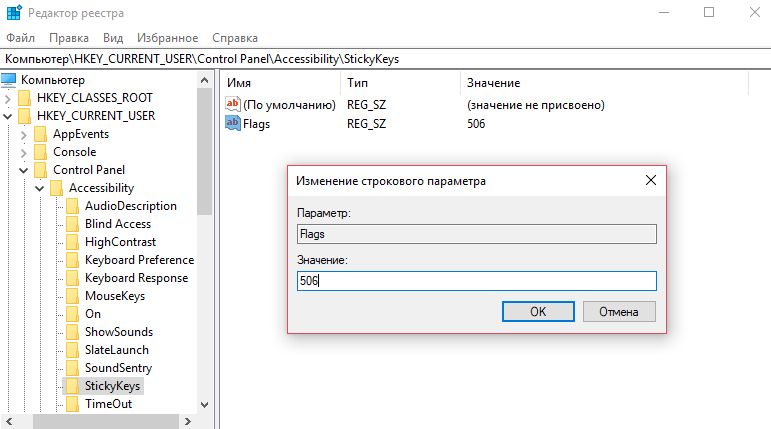
Task: Expand the HKEY_CLASSES_ROOT branch
Action: (7, 98)
